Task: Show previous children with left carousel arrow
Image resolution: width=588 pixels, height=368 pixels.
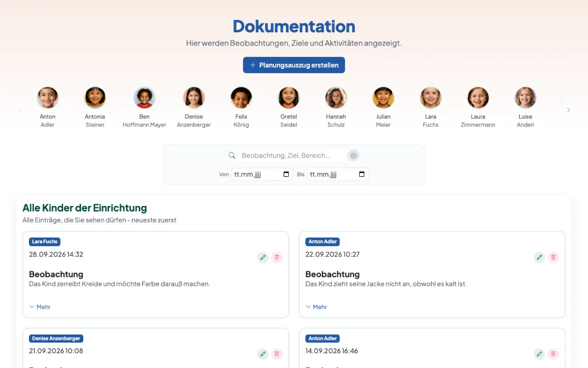Action: [20, 110]
